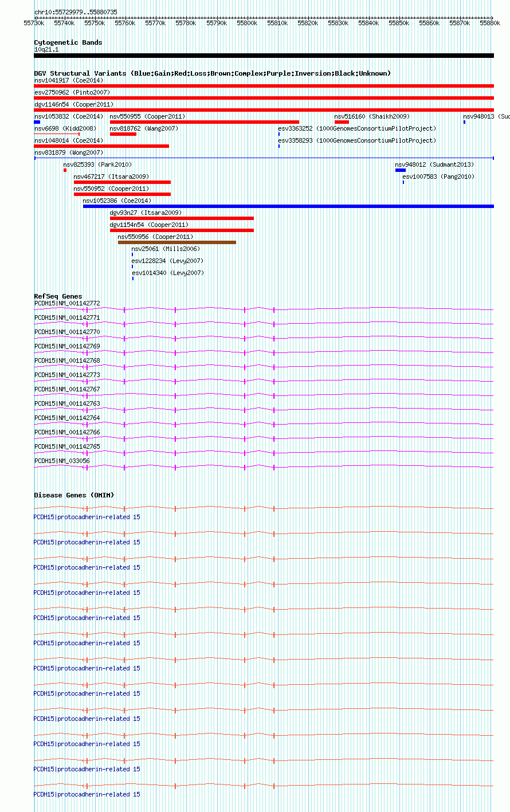The height and width of the screenshot is (812, 510).
Task: Select esv3363252 (1000GenomesConsortiumPilotProject) label
Action: [357, 128]
